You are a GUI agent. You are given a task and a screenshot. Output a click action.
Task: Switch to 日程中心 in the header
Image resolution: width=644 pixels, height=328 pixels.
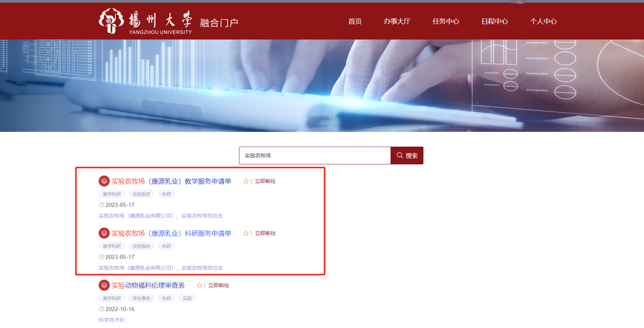coord(494,21)
